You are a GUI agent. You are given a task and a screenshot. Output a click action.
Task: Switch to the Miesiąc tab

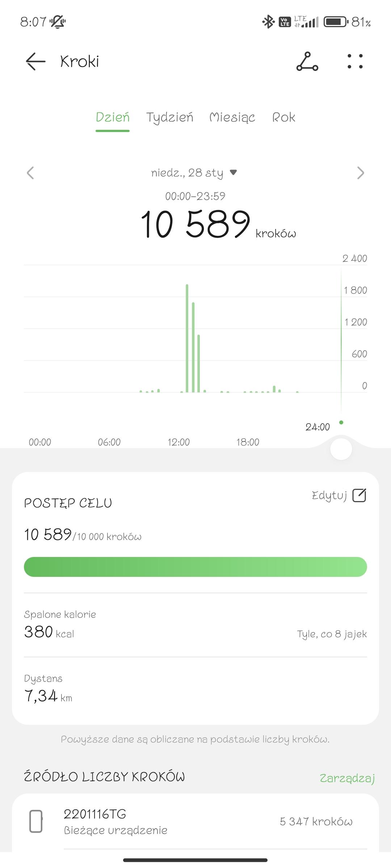click(232, 117)
